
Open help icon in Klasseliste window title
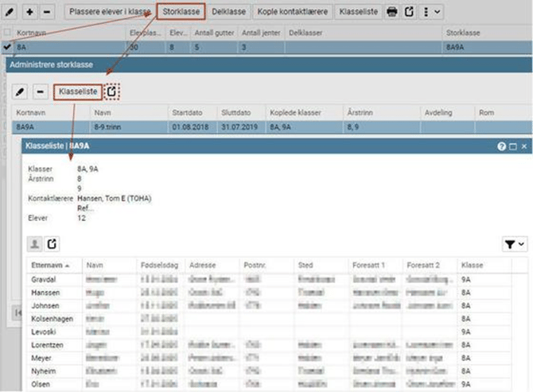(x=501, y=147)
